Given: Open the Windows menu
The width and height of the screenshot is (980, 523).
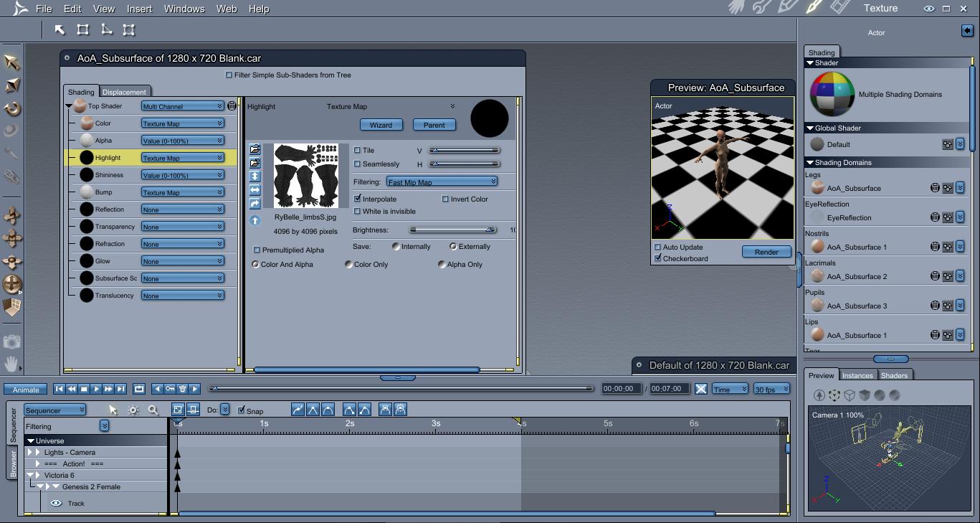Looking at the screenshot, I should click(184, 9).
